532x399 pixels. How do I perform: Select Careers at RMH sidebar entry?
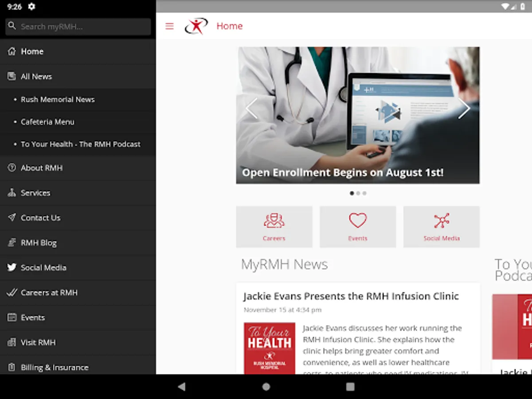tap(78, 293)
